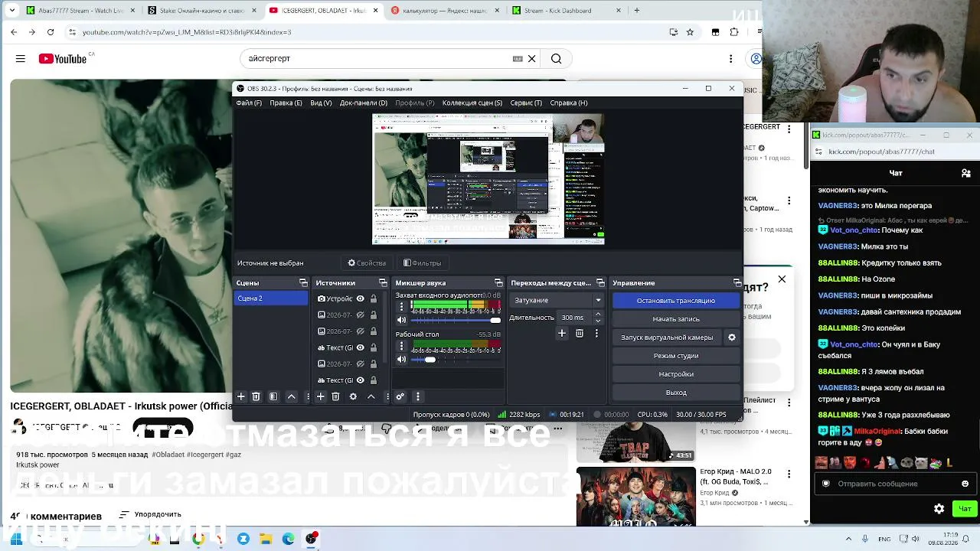Add a new scene in OBS Scenes panel
This screenshot has width=980, height=551.
pyautogui.click(x=240, y=396)
